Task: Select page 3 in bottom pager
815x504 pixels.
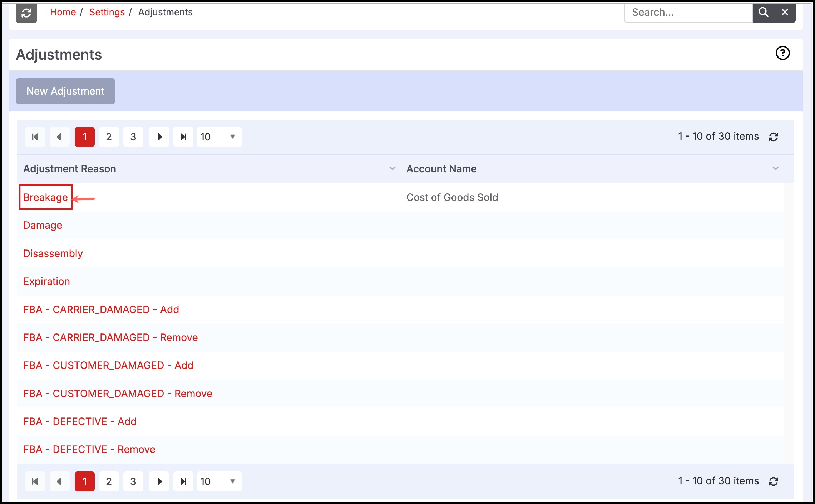Action: (133, 481)
